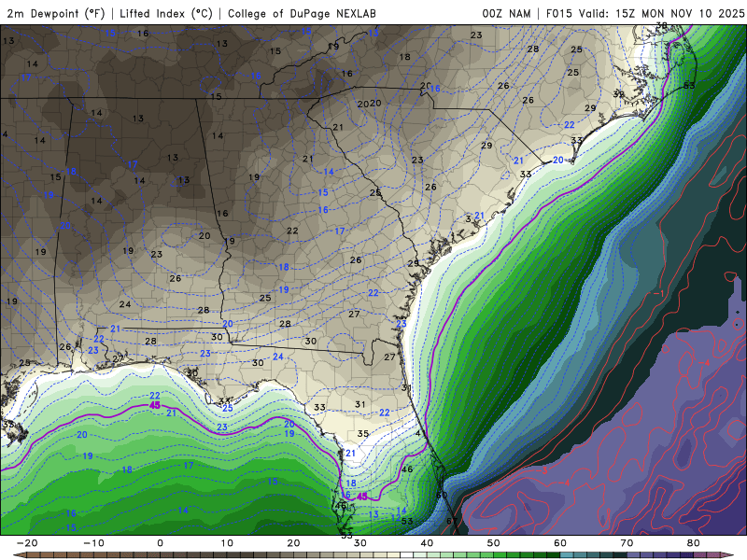Click the -20 tick label on color scale
747x560 pixels.
27,543
